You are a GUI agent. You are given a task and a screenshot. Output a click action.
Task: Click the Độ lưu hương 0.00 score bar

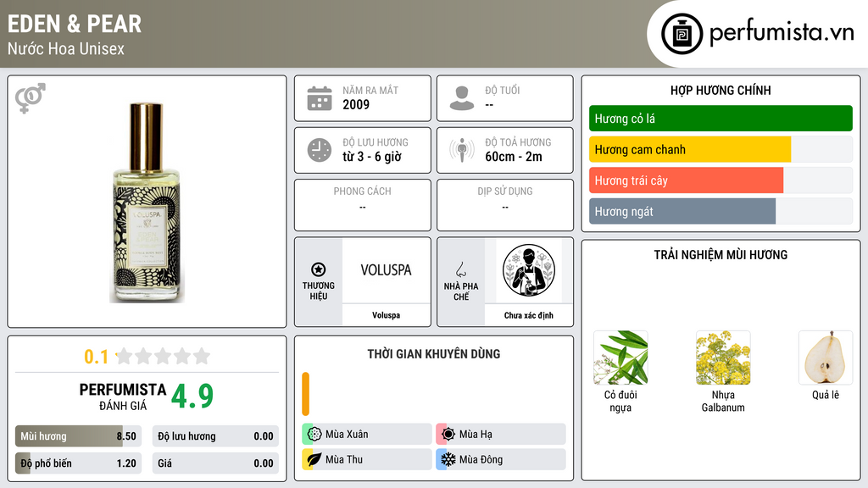[x=215, y=436]
